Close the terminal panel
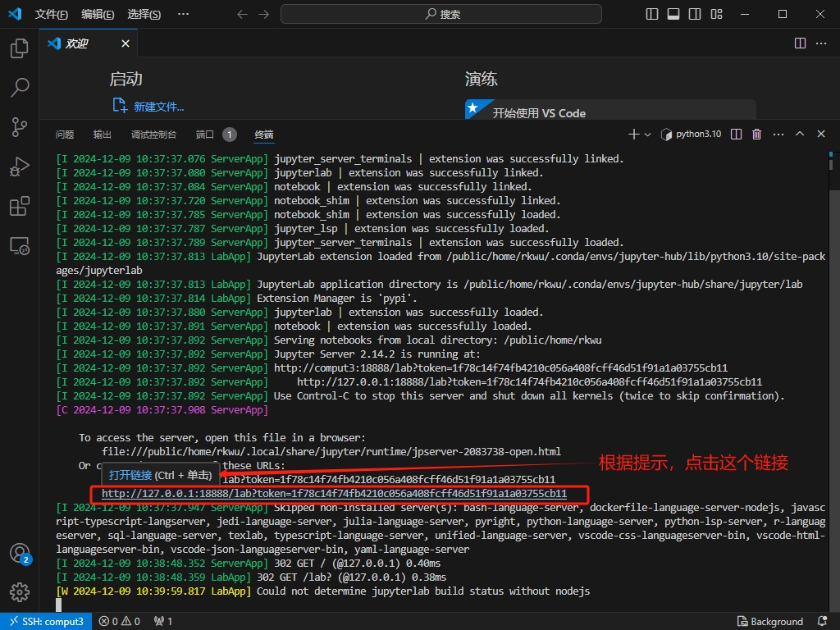This screenshot has width=840, height=630. [x=820, y=134]
